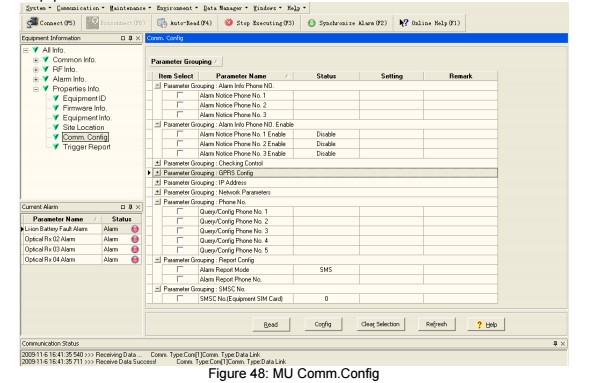The height and width of the screenshot is (383, 591).
Task: Select Firmware Info. in the tree
Action: click(84, 108)
